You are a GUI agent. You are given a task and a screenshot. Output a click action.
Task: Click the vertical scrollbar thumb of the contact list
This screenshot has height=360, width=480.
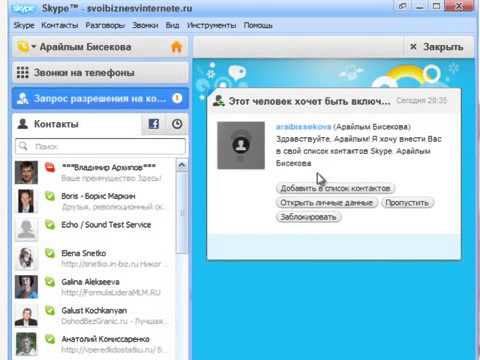click(182, 213)
